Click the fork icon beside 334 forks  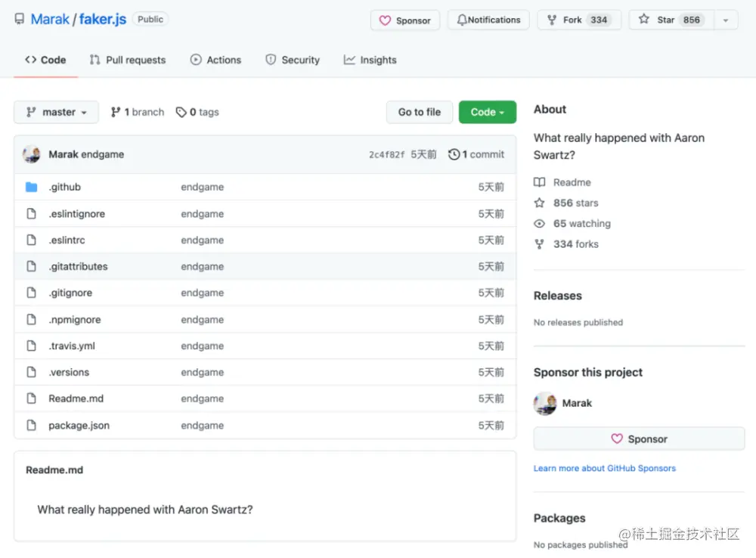click(540, 244)
